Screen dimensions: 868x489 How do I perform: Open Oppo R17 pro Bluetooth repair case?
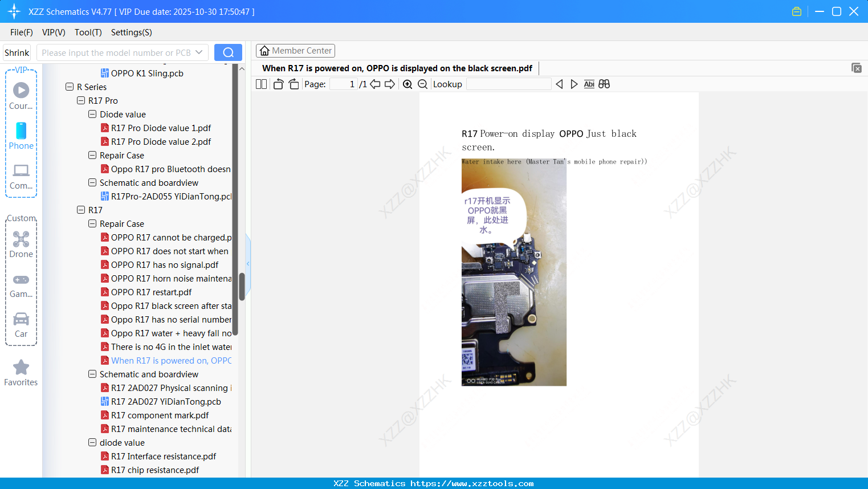point(166,169)
